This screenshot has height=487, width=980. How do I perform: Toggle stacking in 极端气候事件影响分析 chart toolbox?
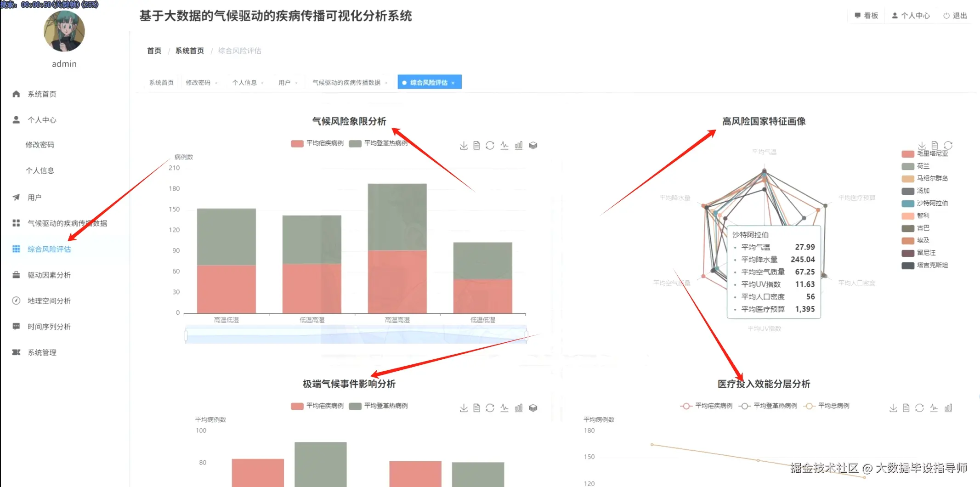(533, 408)
